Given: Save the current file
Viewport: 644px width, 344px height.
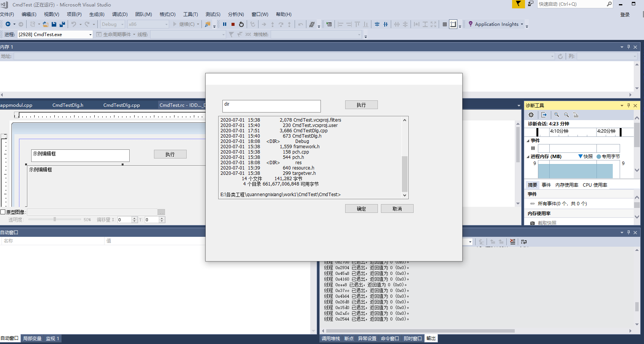Looking at the screenshot, I should pyautogui.click(x=54, y=24).
